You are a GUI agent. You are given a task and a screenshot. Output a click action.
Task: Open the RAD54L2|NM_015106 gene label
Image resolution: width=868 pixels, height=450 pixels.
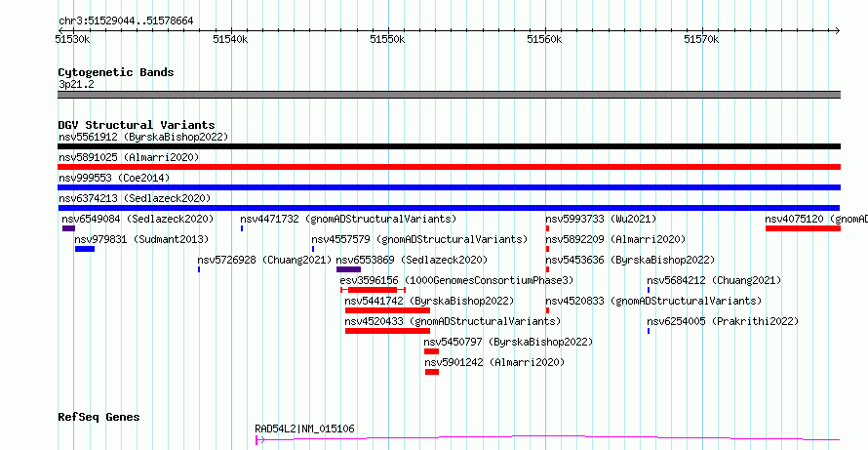click(x=304, y=429)
